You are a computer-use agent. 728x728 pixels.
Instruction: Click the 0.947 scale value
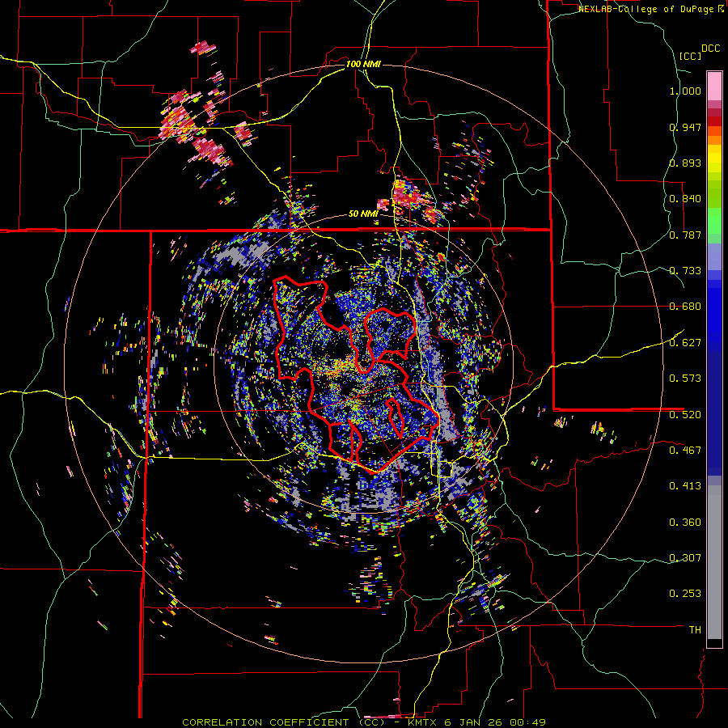[685, 127]
